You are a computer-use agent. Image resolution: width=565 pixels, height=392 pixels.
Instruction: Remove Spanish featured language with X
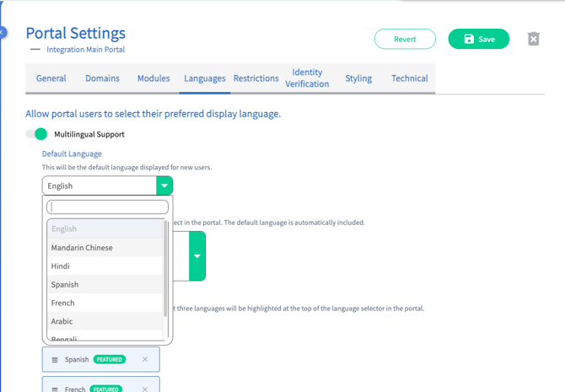[x=145, y=360]
